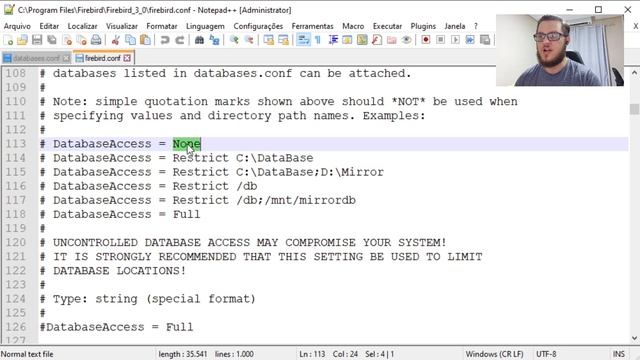Play back the recorded macro with the play icon
Viewport: 640px width, 360px height.
[x=455, y=40]
